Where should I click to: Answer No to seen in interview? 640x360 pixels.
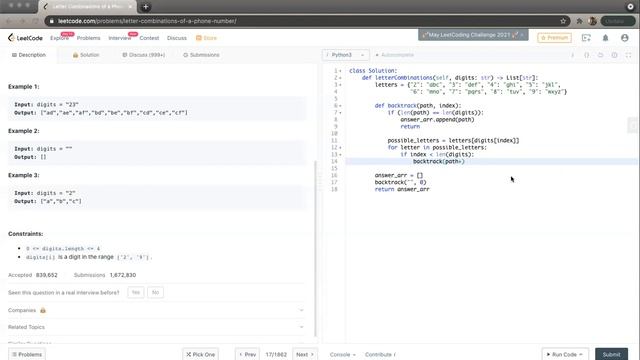[155, 292]
